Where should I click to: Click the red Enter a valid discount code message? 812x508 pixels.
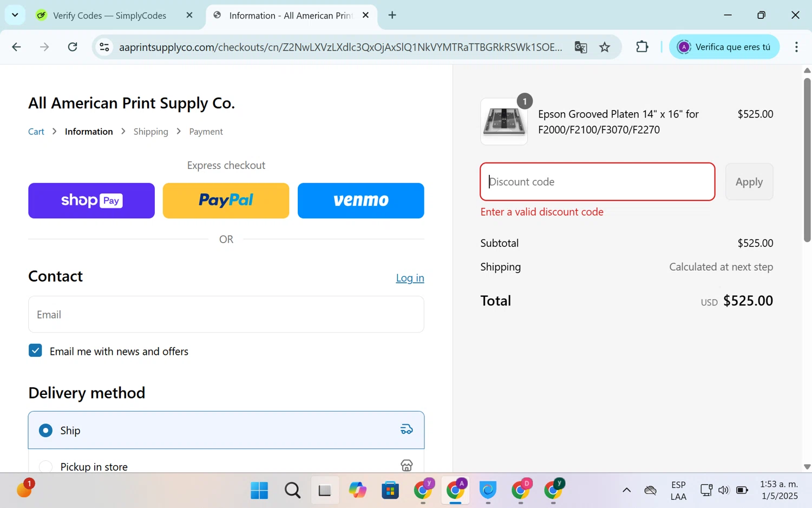[542, 212]
